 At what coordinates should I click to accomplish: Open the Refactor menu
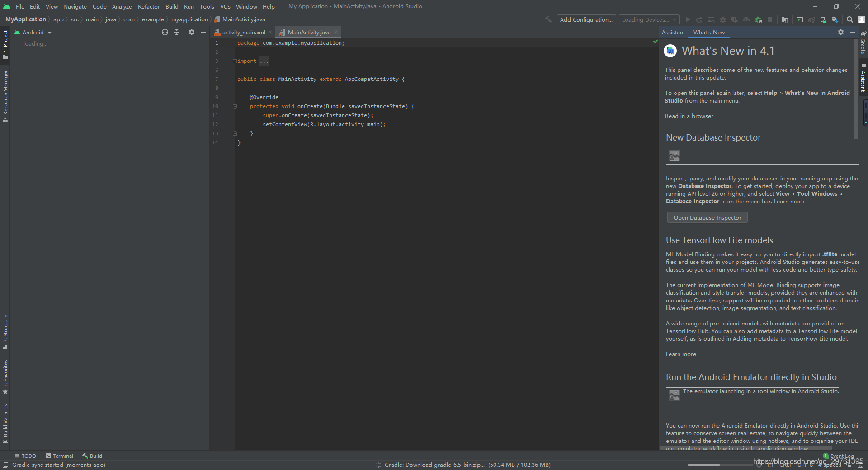click(149, 6)
